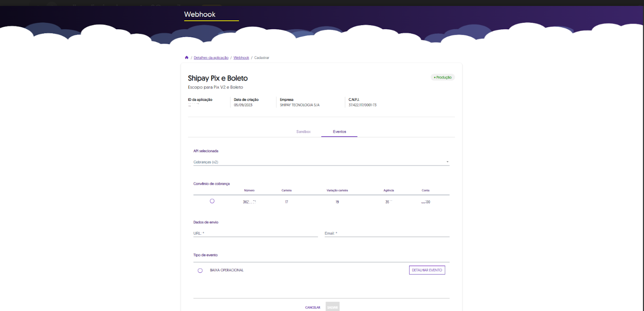644x311 pixels.
Task: Select convênio row radio button with Carteira 17
Action: point(212,201)
